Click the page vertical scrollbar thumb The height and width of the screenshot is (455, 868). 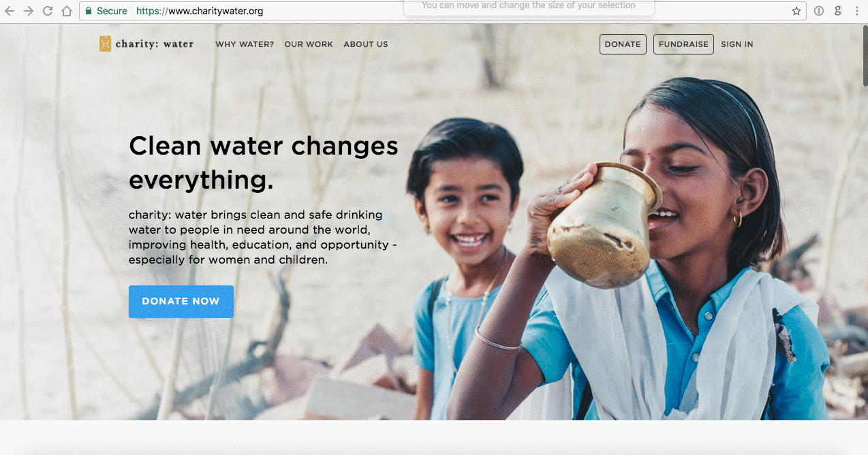865,54
